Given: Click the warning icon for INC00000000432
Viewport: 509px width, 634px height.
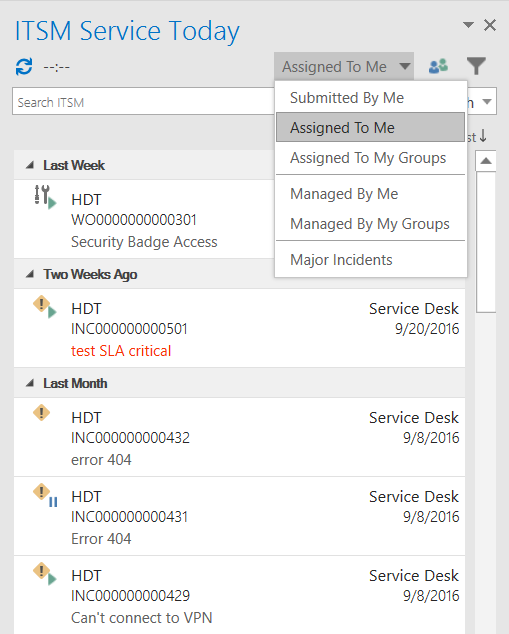Looking at the screenshot, I should (x=41, y=413).
